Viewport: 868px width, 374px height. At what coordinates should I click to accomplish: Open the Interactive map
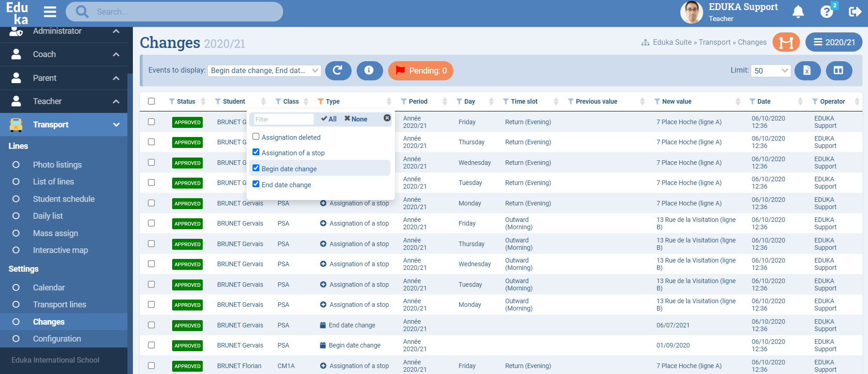point(60,250)
